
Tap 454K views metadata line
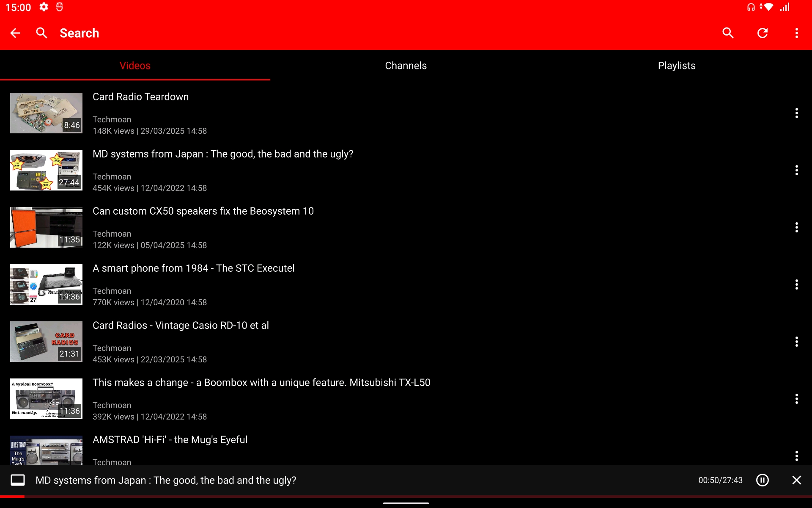click(x=150, y=188)
